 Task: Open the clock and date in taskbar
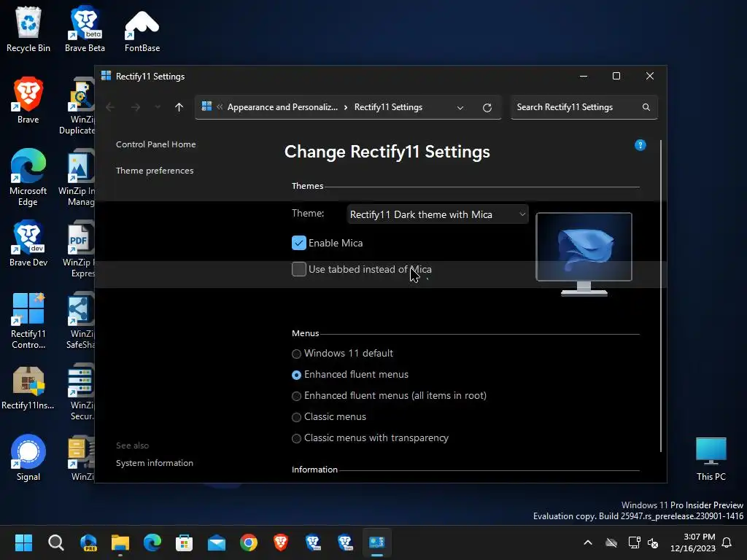(693, 542)
